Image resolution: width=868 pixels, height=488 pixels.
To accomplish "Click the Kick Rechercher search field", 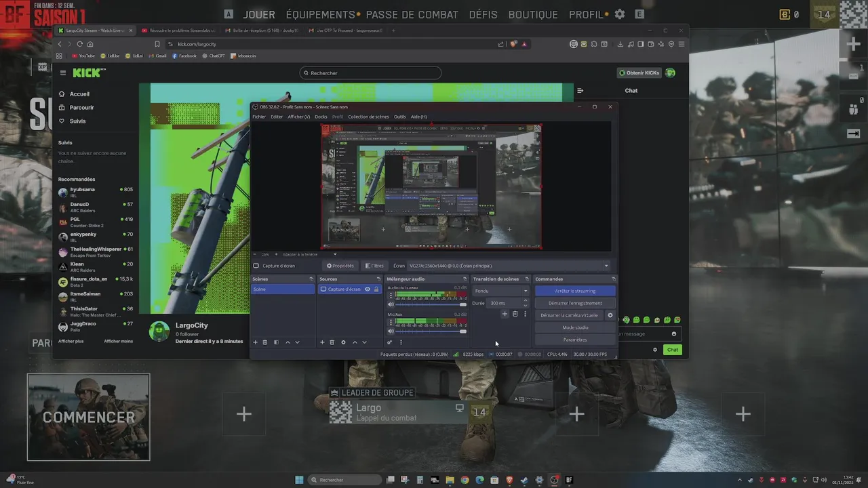I will [x=370, y=73].
